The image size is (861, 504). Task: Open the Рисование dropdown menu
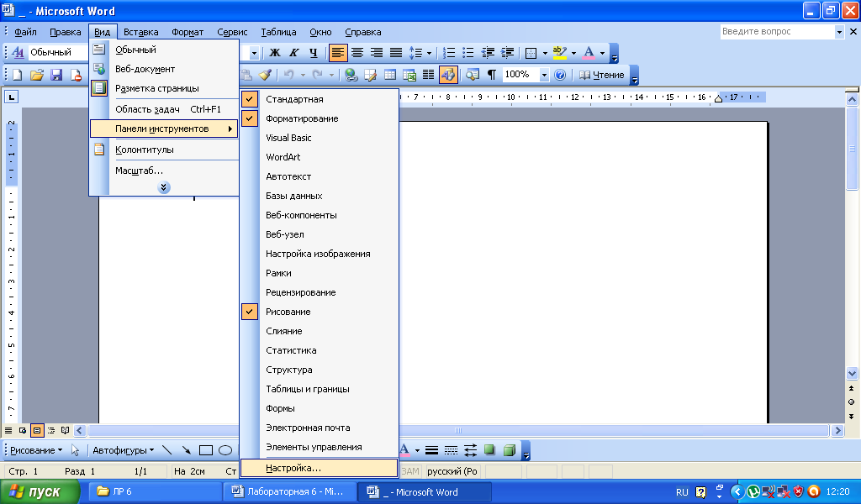click(36, 450)
